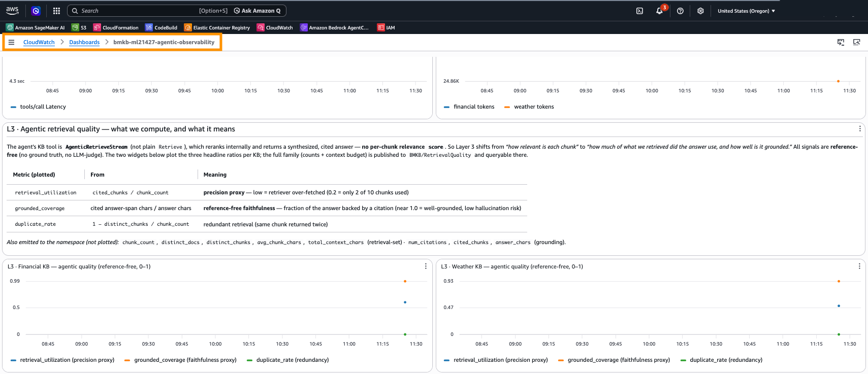Click the Ask Amazon Q button
868x374 pixels.
257,11
